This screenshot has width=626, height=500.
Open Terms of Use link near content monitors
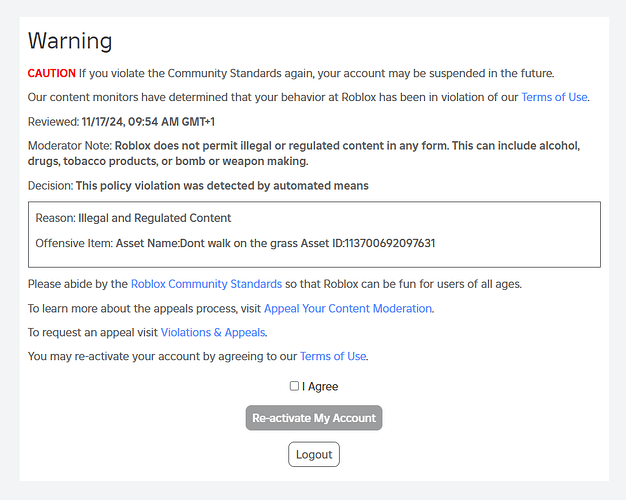[554, 98]
